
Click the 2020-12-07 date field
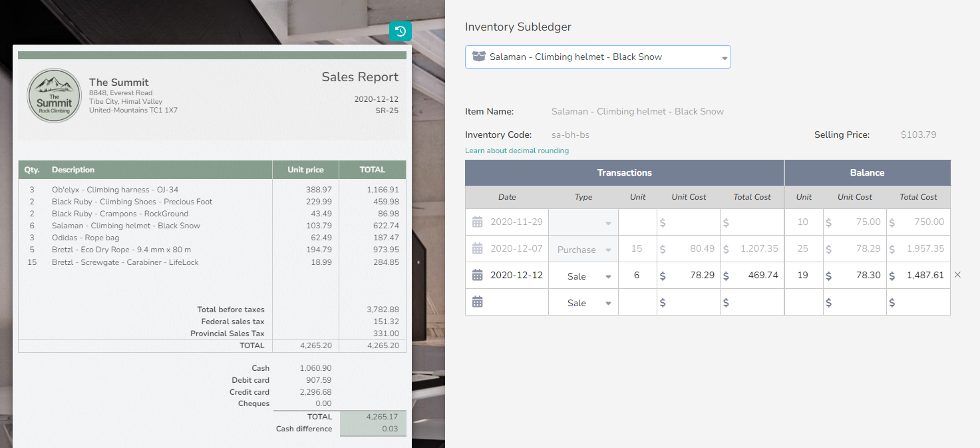(x=507, y=249)
